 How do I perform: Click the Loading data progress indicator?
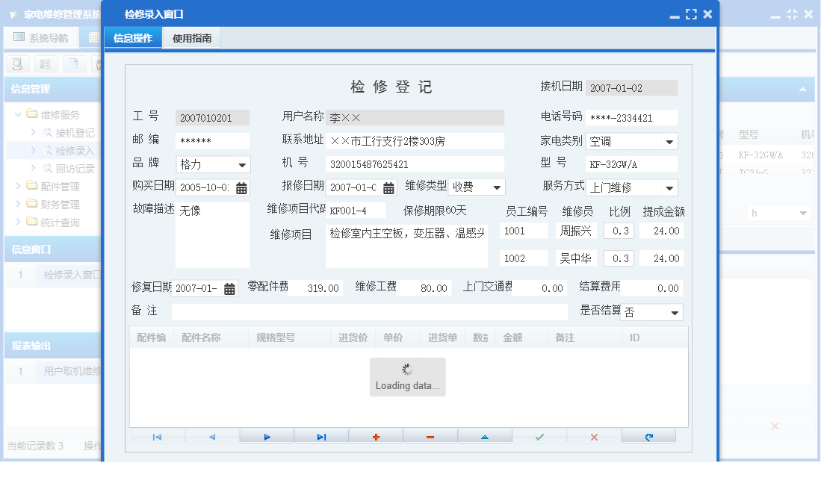[x=407, y=376]
